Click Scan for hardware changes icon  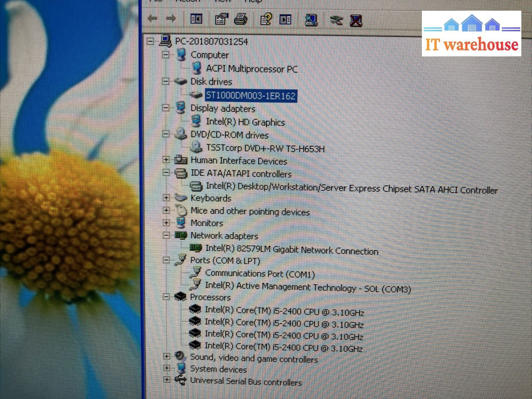point(311,20)
